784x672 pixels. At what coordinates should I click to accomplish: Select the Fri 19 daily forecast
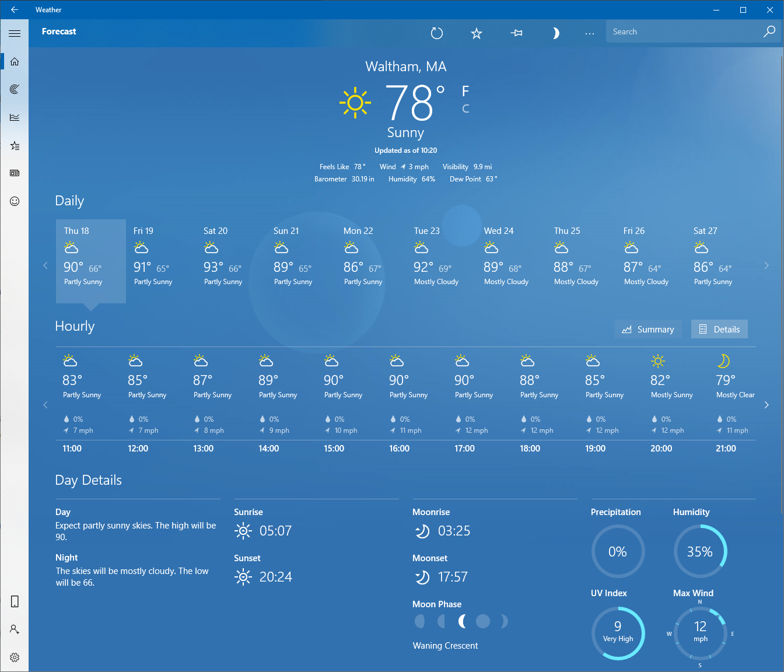(161, 261)
